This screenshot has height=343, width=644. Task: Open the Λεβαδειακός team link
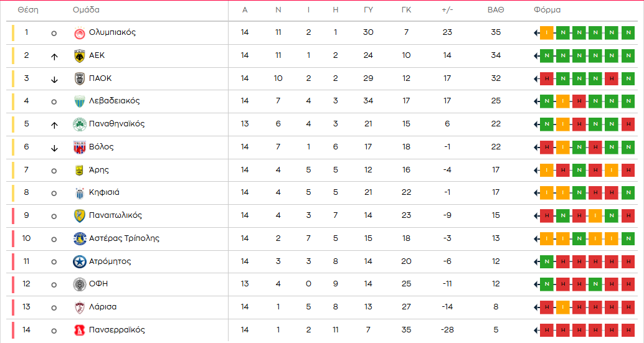coord(115,101)
